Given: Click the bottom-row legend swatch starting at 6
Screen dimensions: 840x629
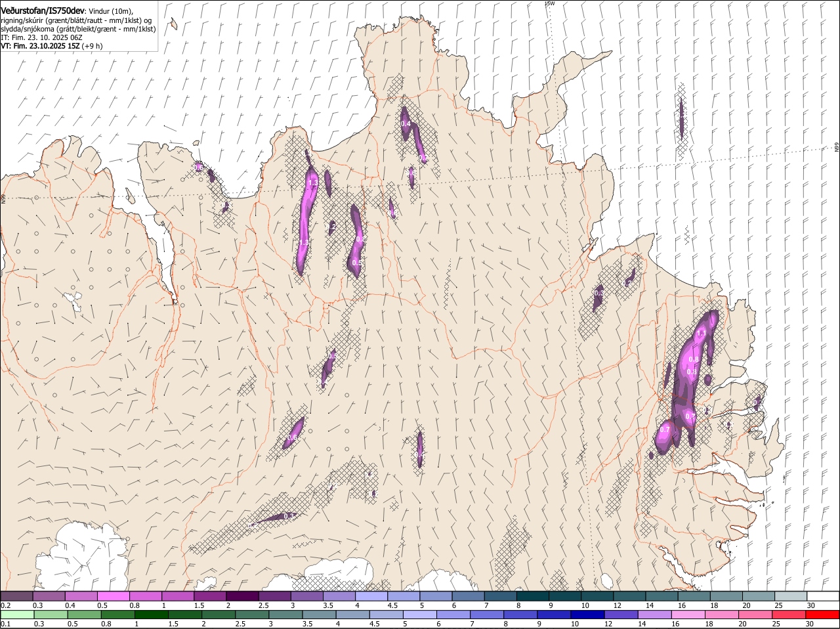Looking at the screenshot, I should tap(453, 615).
